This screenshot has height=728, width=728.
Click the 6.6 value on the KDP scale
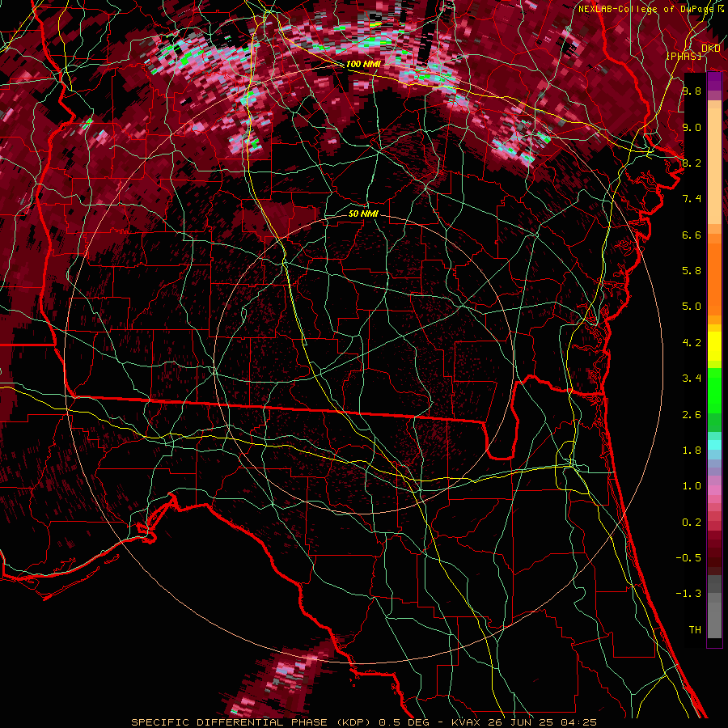(x=692, y=235)
